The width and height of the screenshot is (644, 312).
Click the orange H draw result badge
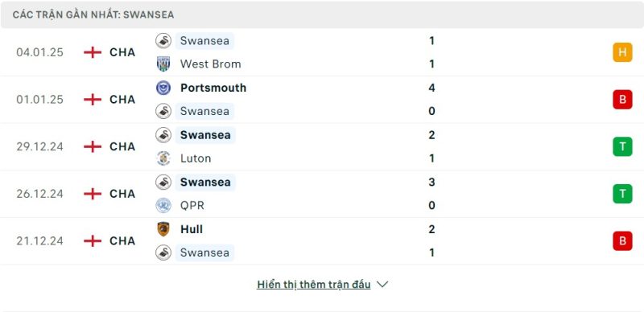(x=622, y=52)
